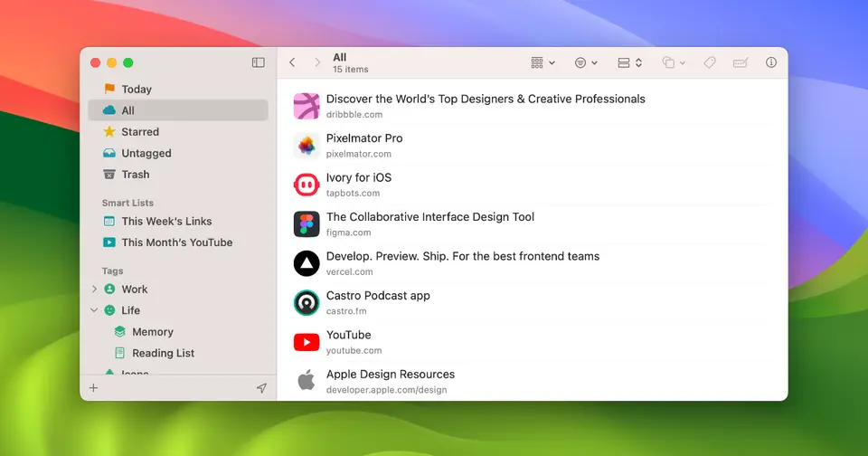Click the Vercel black triangle icon
Image resolution: width=868 pixels, height=456 pixels.
click(x=307, y=263)
